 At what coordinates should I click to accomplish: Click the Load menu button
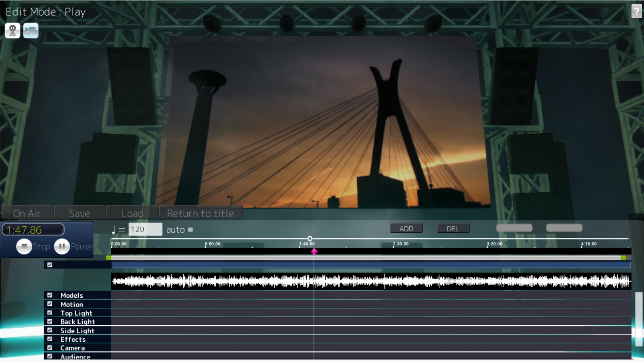click(132, 213)
